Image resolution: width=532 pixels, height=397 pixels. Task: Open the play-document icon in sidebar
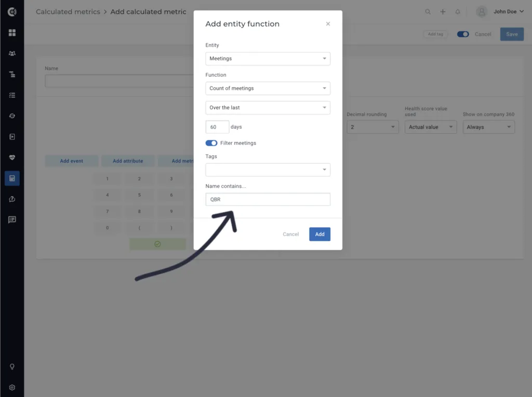coord(12,136)
